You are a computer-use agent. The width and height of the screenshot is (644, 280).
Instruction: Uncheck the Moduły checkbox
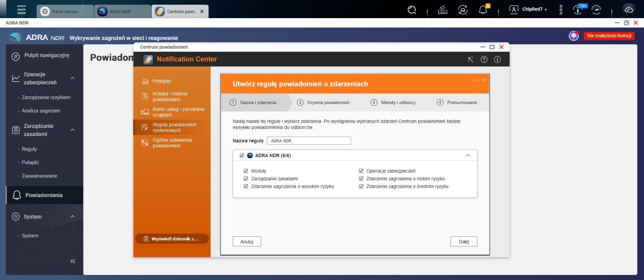[x=246, y=171]
